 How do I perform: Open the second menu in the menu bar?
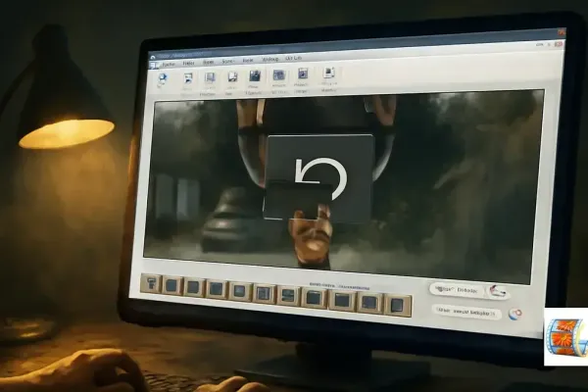point(188,63)
